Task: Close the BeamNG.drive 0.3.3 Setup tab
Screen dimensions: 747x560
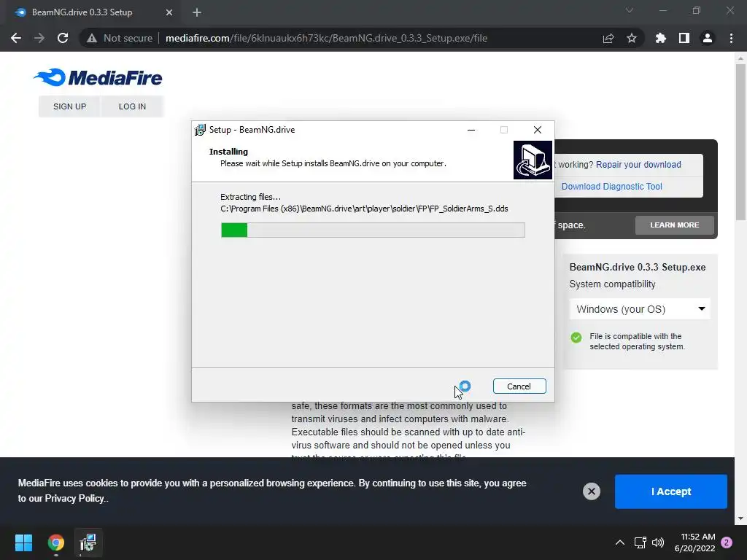Action: click(x=169, y=12)
